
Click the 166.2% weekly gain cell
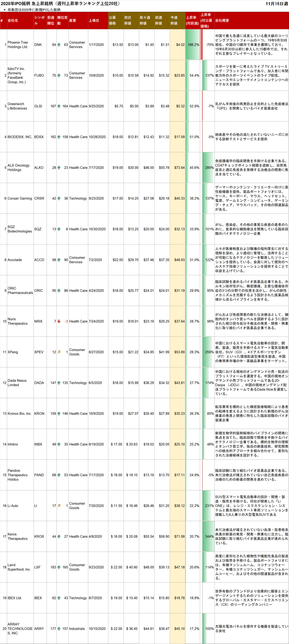click(193, 45)
